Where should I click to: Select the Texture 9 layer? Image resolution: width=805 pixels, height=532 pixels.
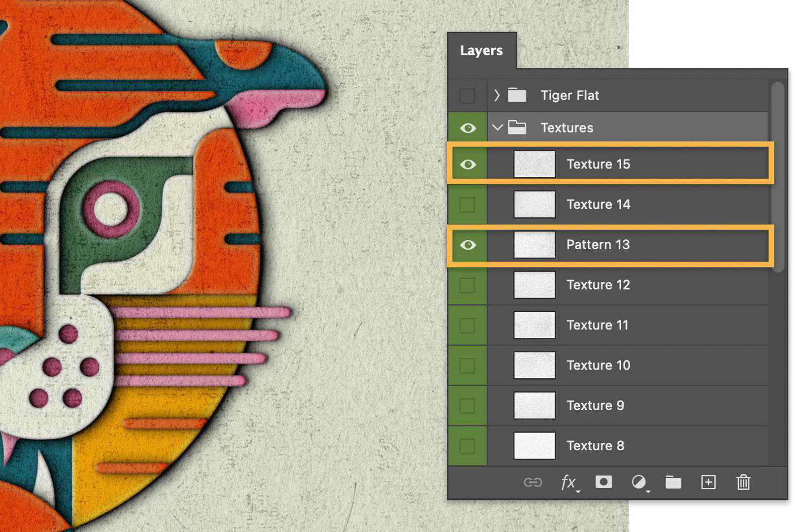(596, 405)
